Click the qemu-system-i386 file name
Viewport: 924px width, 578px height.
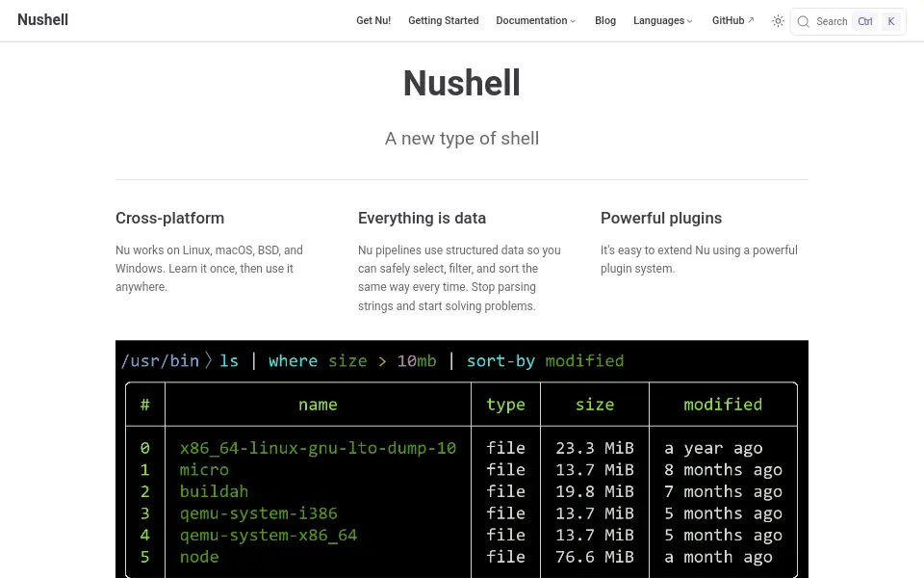coord(259,513)
